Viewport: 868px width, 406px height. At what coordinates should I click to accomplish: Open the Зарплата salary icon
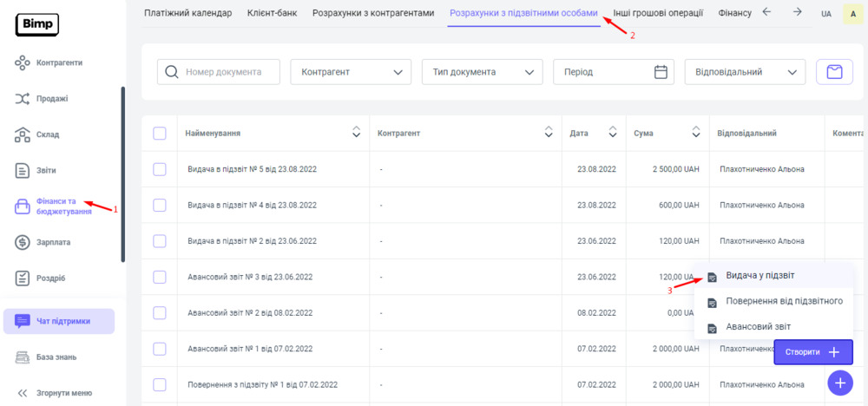(23, 242)
